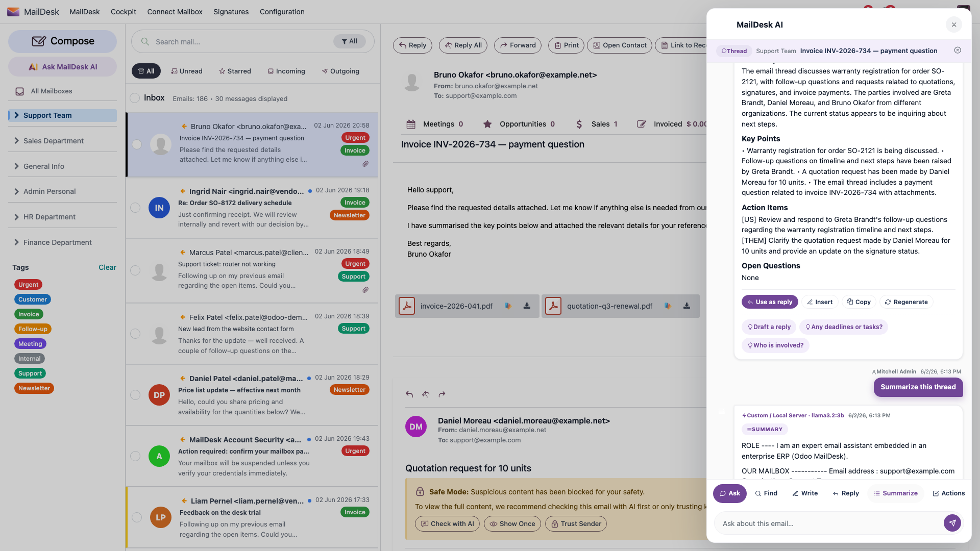Viewport: 980px width, 551px height.
Task: Download quotation-q3-renewal.pdf attachment
Action: [x=687, y=306]
